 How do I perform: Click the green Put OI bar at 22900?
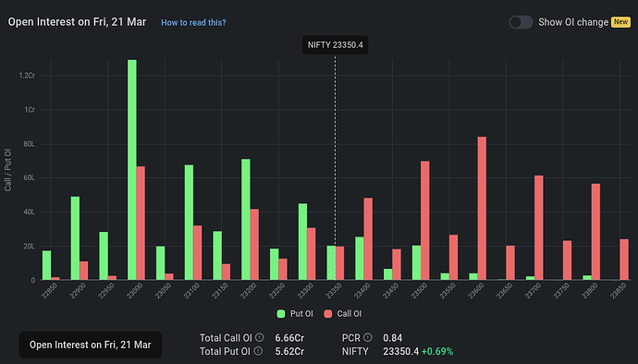click(x=75, y=238)
